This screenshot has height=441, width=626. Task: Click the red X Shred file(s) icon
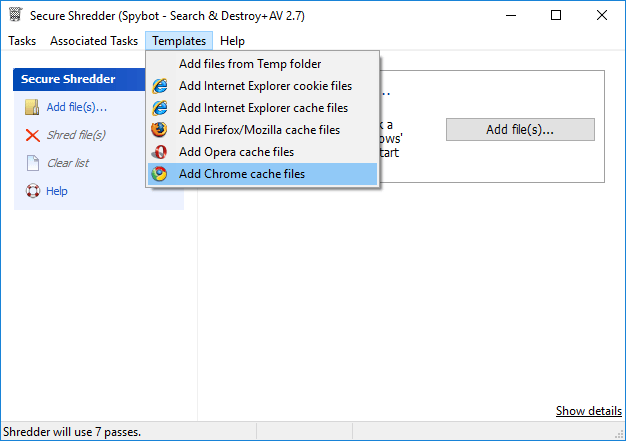point(32,135)
